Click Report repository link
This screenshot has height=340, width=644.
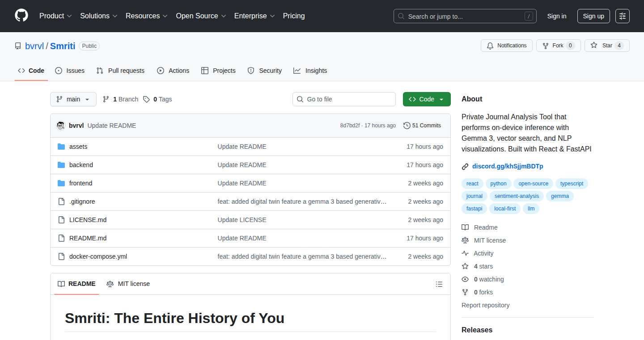tap(486, 305)
